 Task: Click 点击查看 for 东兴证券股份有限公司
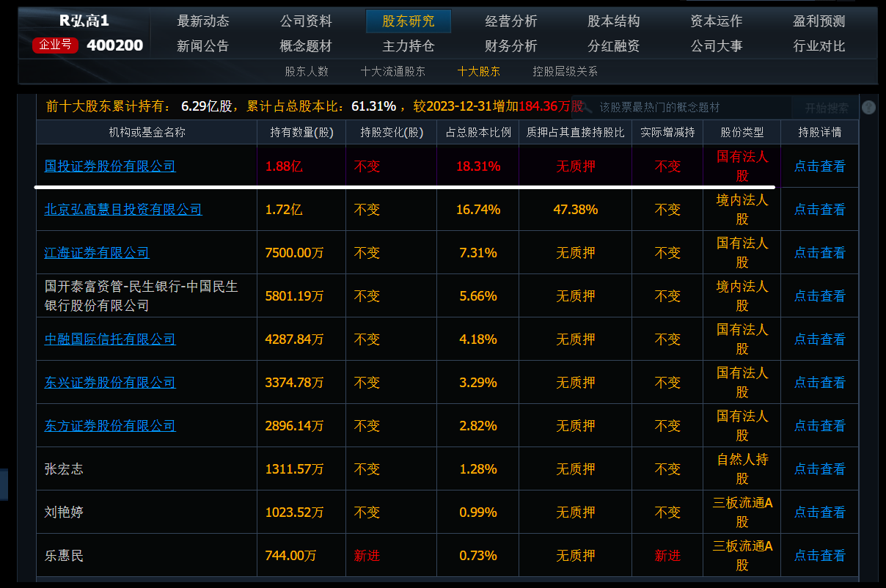pos(820,383)
